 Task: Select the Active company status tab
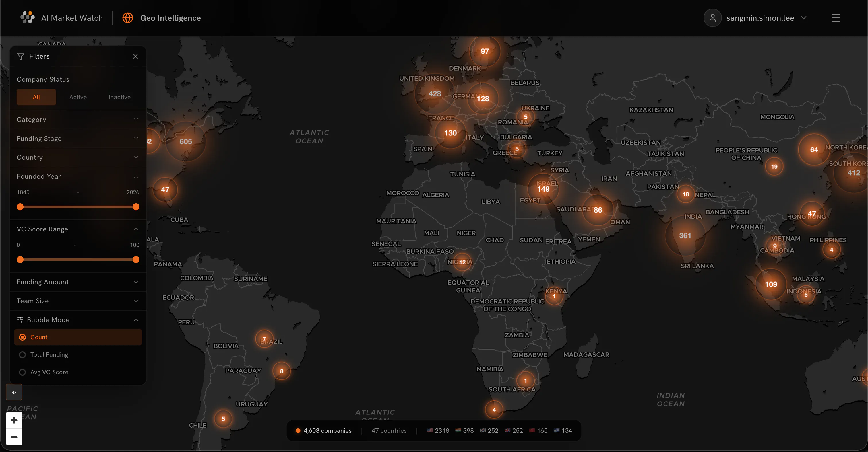click(x=78, y=97)
